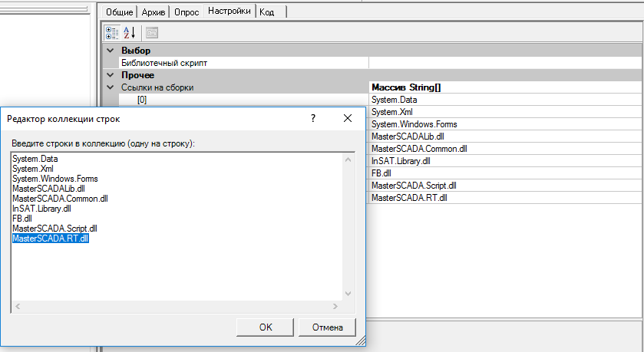The width and height of the screenshot is (644, 352).
Task: Place cursor on MasterSCADA.Common.dll line in editor
Action: pos(60,199)
